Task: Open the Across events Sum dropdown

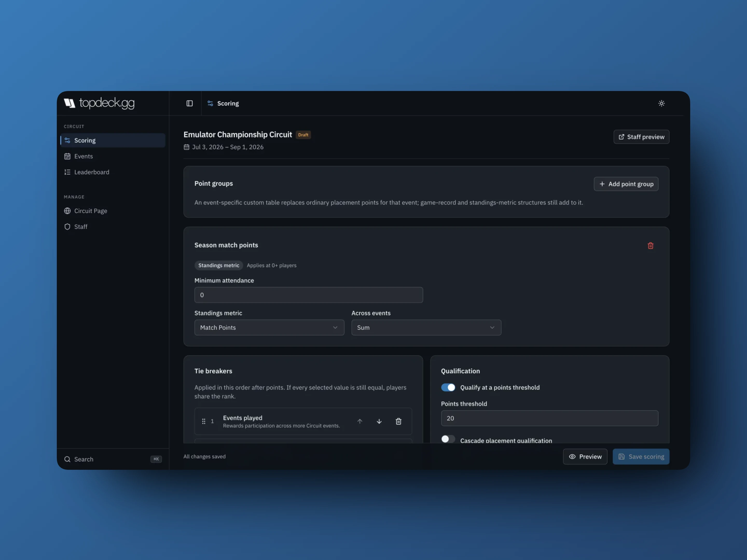Action: coord(426,327)
